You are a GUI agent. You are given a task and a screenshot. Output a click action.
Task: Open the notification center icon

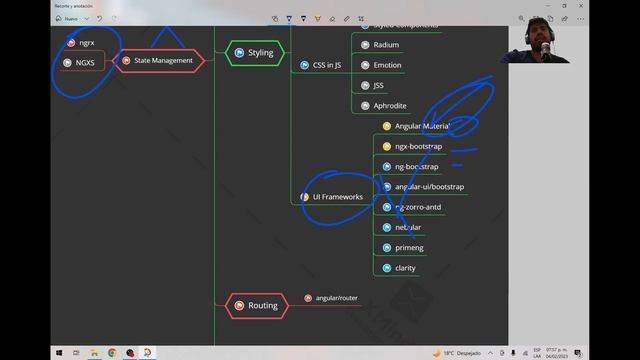pos(578,353)
